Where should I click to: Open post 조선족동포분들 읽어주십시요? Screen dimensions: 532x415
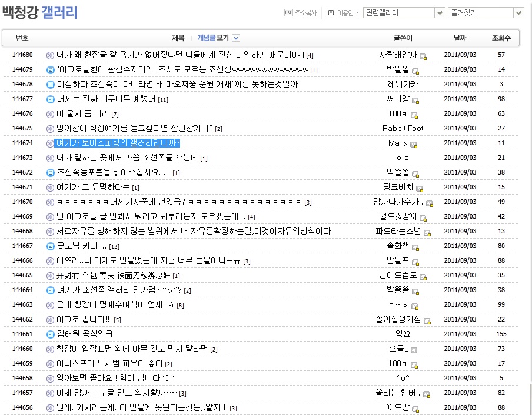coord(114,172)
